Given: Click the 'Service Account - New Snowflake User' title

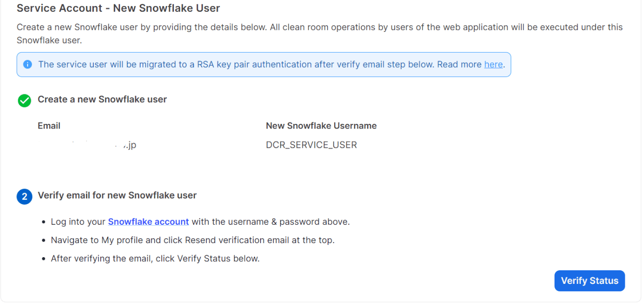Looking at the screenshot, I should point(119,8).
